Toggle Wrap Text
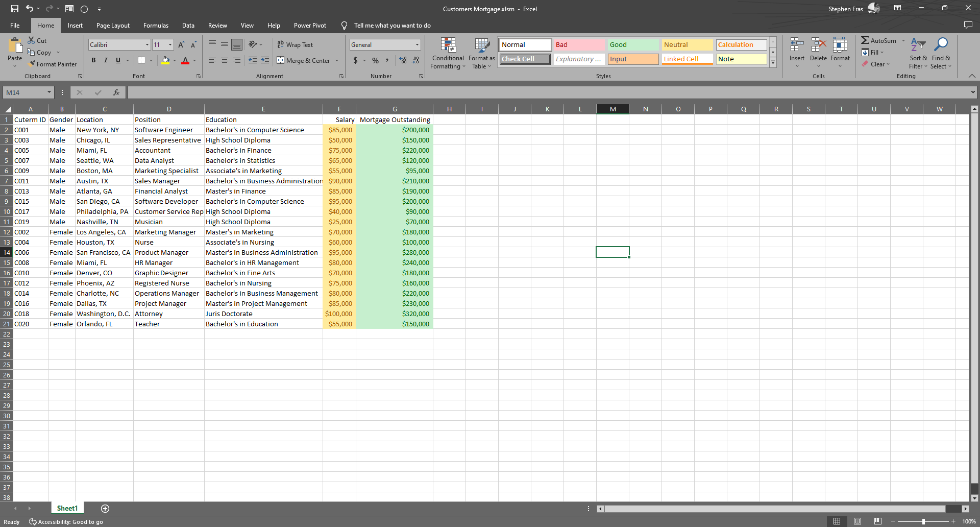980x527 pixels. point(295,44)
